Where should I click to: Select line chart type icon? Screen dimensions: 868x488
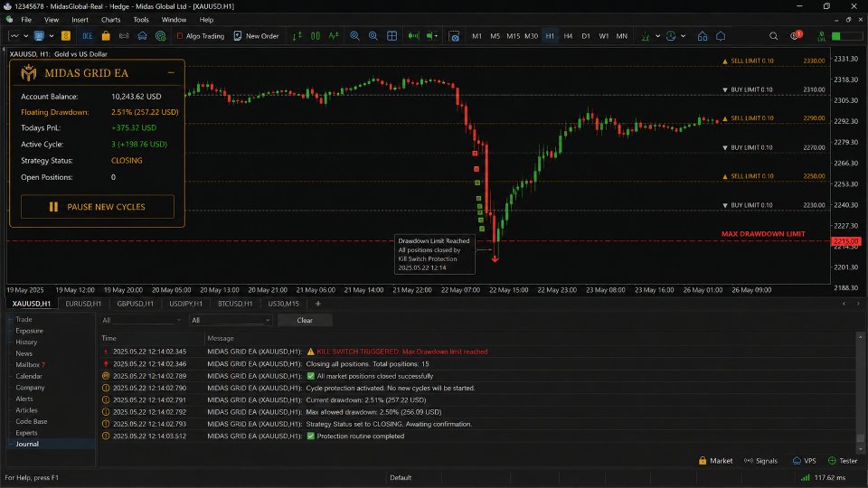point(334,36)
